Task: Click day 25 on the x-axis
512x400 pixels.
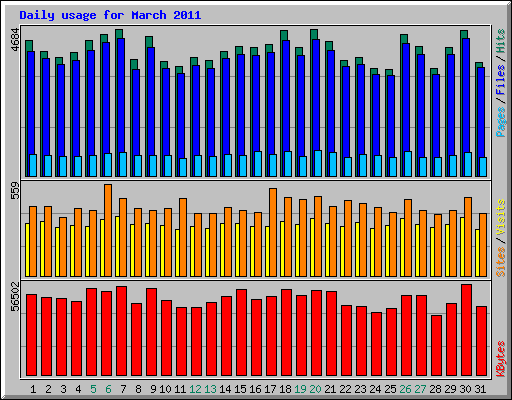Action: (x=390, y=389)
